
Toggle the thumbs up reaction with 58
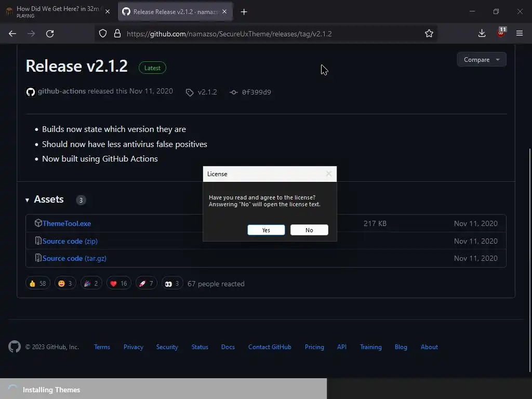(x=37, y=283)
